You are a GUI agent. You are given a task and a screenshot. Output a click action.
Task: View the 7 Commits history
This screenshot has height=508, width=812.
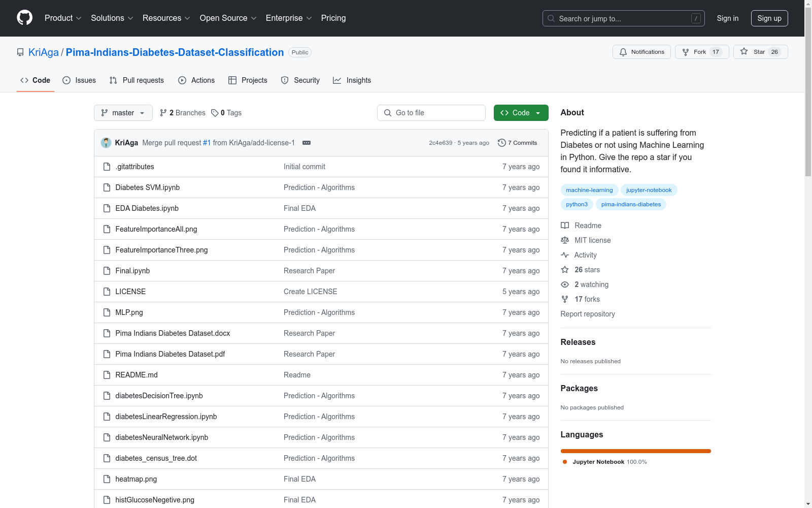click(518, 143)
